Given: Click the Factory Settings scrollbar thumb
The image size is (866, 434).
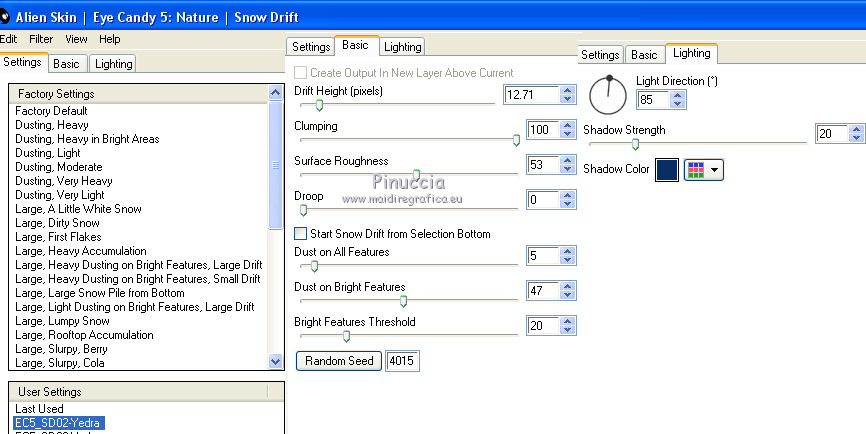Looking at the screenshot, I should coord(275,165).
